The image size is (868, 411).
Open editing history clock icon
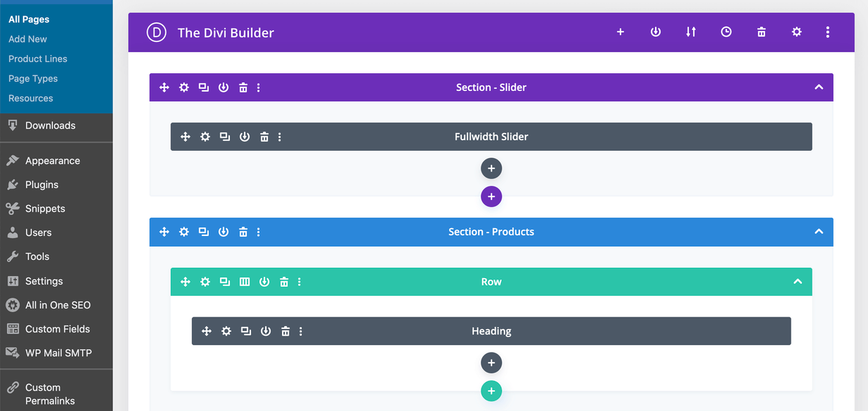pos(726,32)
